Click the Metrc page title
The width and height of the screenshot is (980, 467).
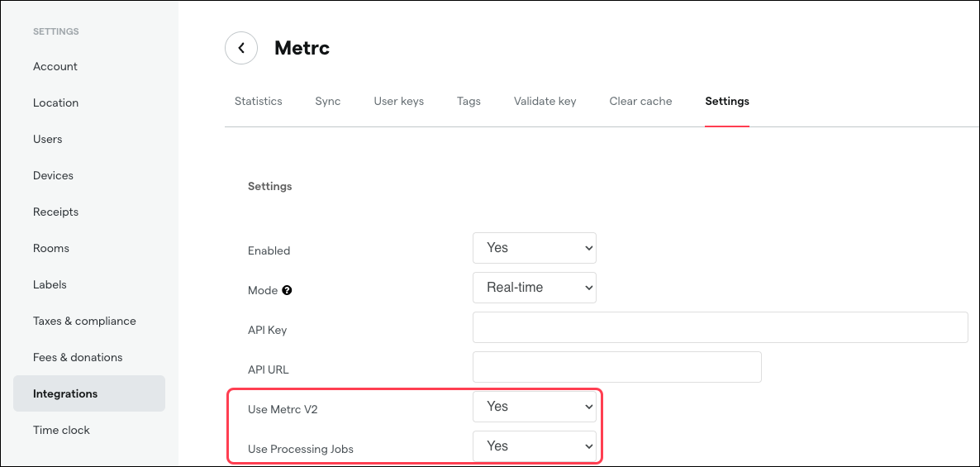coord(302,48)
